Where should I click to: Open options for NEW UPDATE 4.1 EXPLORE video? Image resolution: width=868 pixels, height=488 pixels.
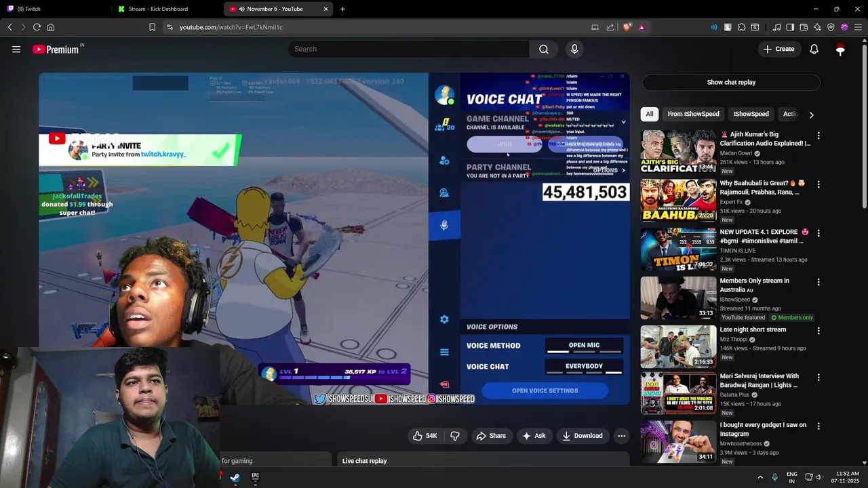point(818,233)
